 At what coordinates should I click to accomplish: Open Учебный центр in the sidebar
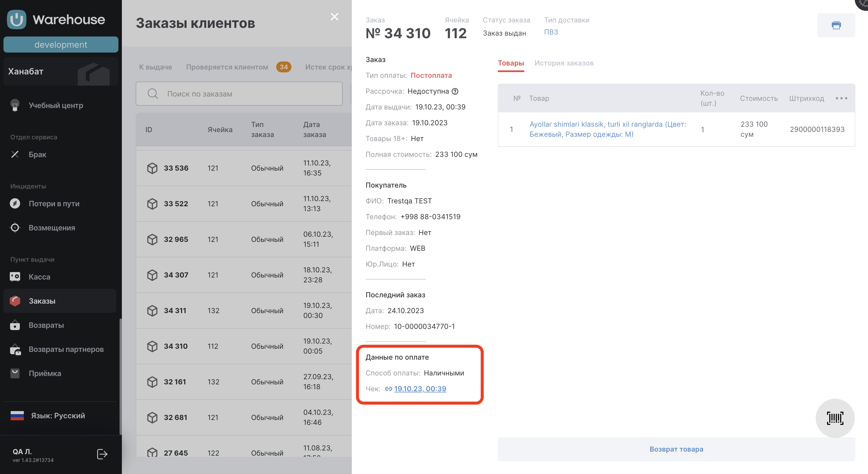tap(55, 105)
